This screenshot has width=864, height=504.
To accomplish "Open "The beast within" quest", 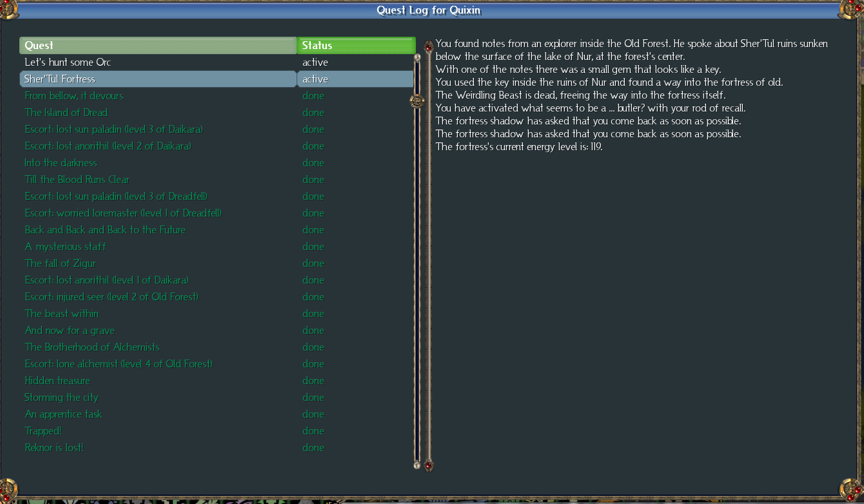I will [158, 314].
